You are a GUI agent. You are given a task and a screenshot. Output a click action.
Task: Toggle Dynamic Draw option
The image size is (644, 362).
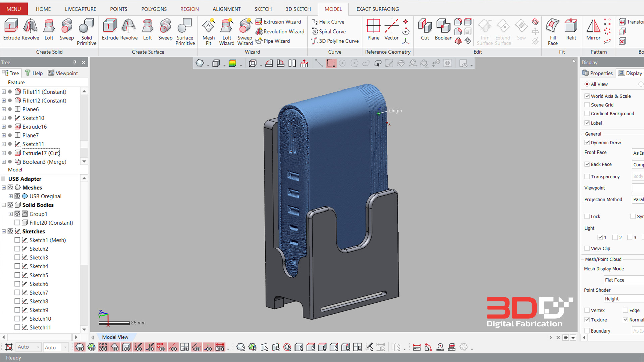coord(587,142)
